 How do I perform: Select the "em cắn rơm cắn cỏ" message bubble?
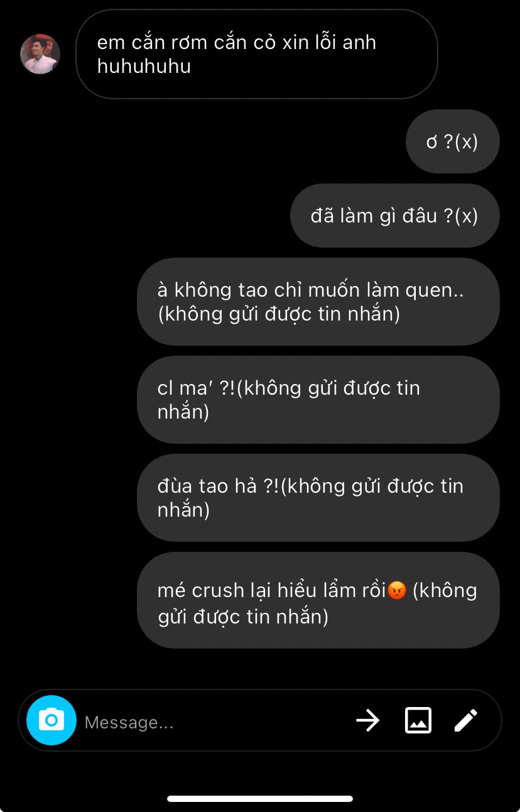point(256,54)
